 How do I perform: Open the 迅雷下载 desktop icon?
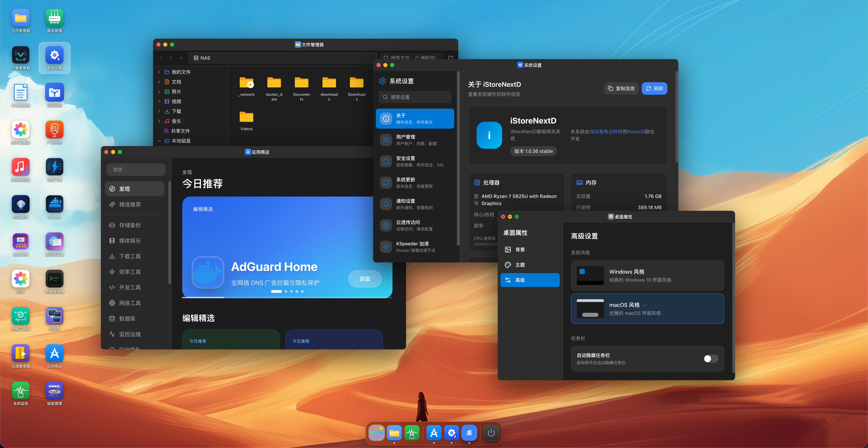(54, 167)
